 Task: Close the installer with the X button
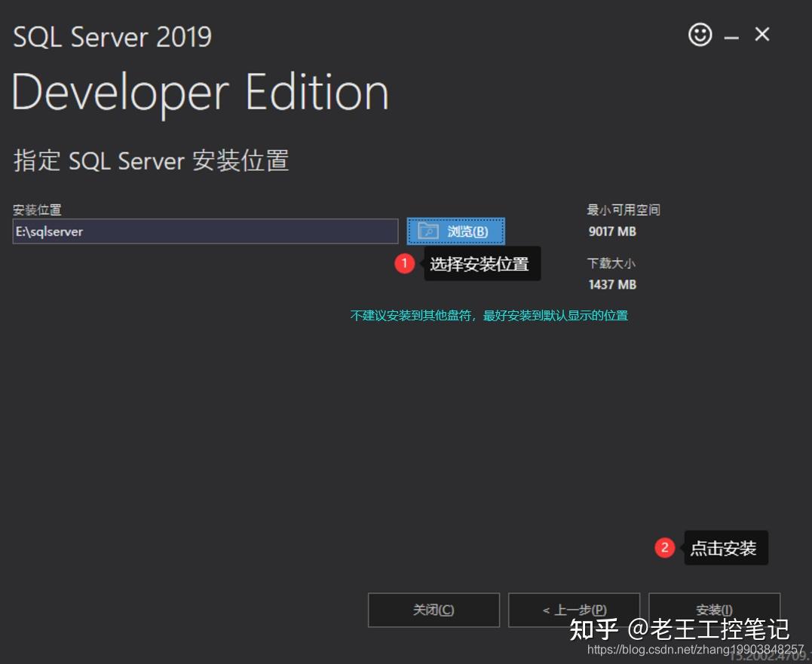point(761,34)
